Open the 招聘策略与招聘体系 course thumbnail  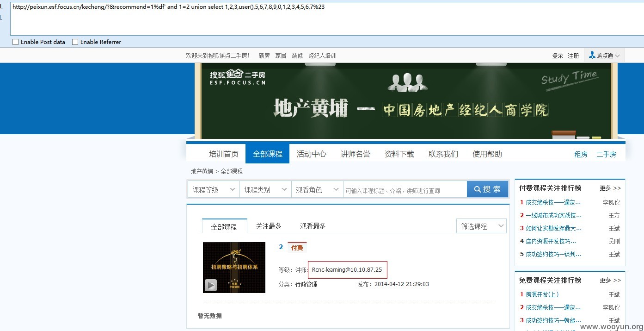[x=234, y=267]
